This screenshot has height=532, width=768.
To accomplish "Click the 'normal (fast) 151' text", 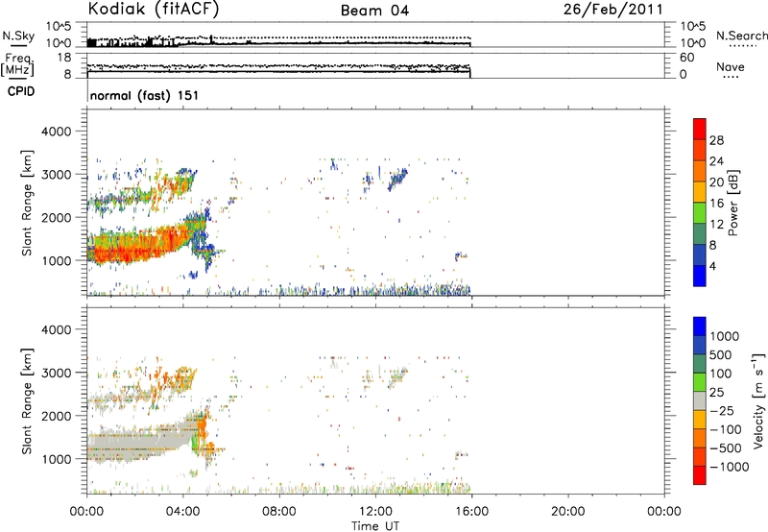I will (x=145, y=95).
